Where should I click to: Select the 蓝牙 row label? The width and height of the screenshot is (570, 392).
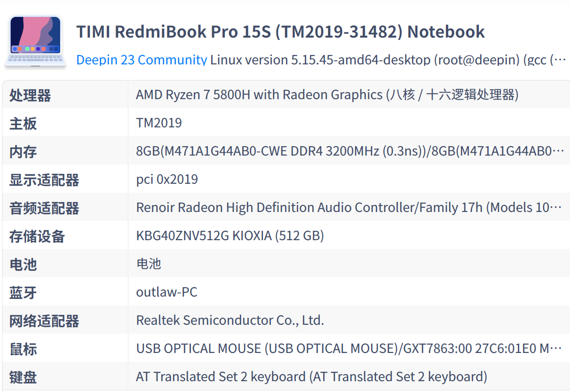[x=23, y=293]
